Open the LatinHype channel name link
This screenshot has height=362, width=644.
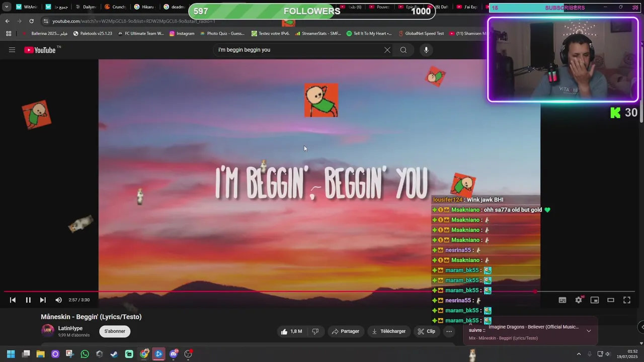tap(70, 328)
